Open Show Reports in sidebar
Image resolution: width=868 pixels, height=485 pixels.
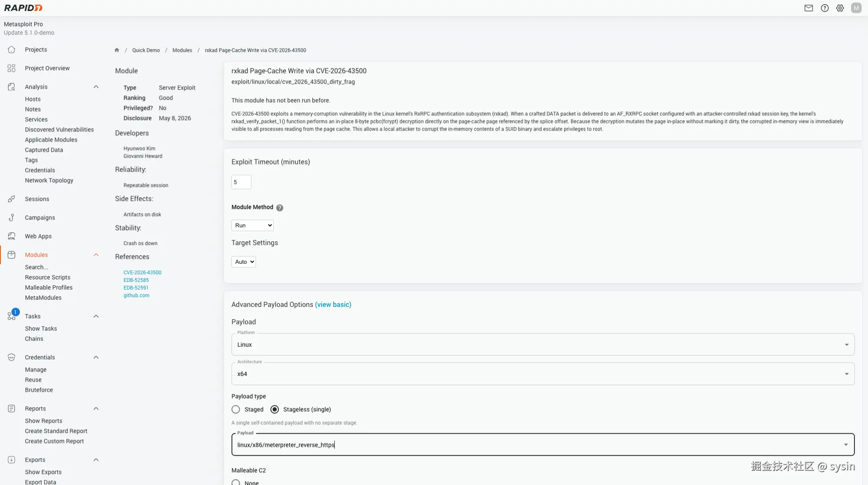point(44,421)
